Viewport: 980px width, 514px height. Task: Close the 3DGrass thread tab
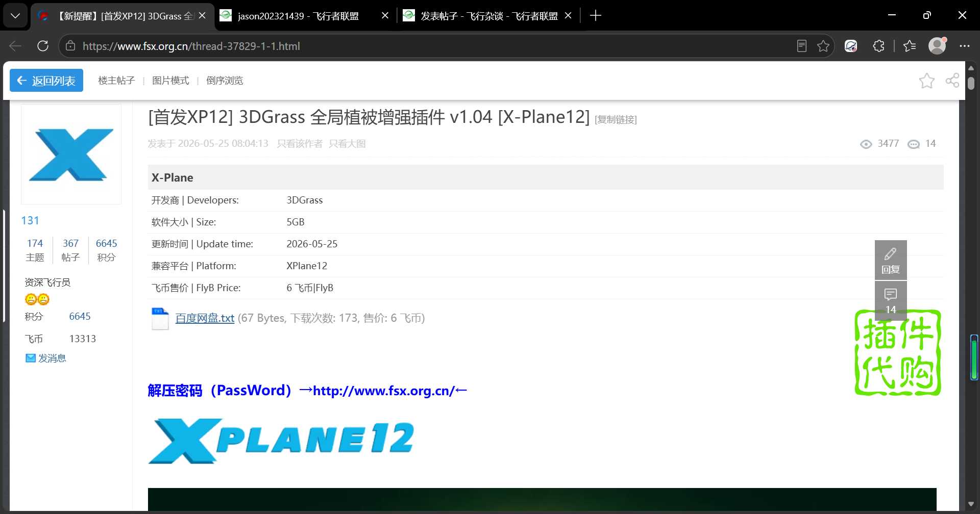(202, 16)
